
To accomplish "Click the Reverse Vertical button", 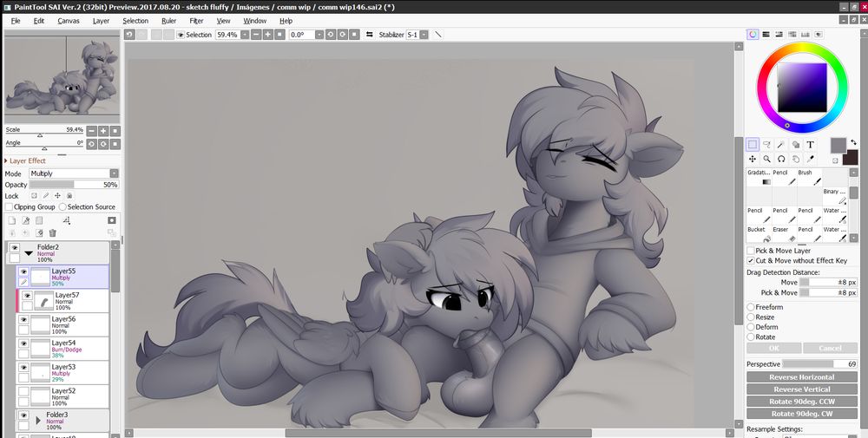I will coord(801,389).
